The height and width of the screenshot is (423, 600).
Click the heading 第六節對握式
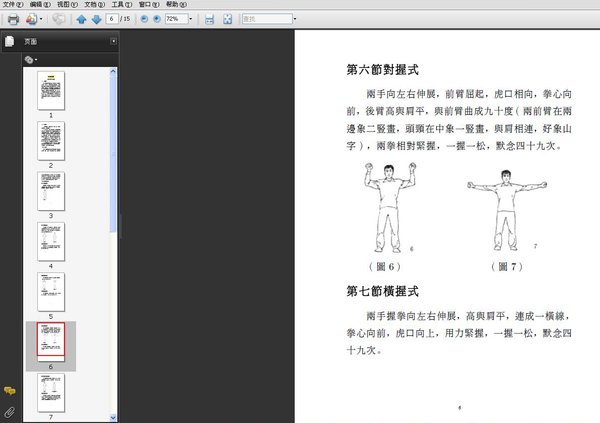tap(382, 70)
